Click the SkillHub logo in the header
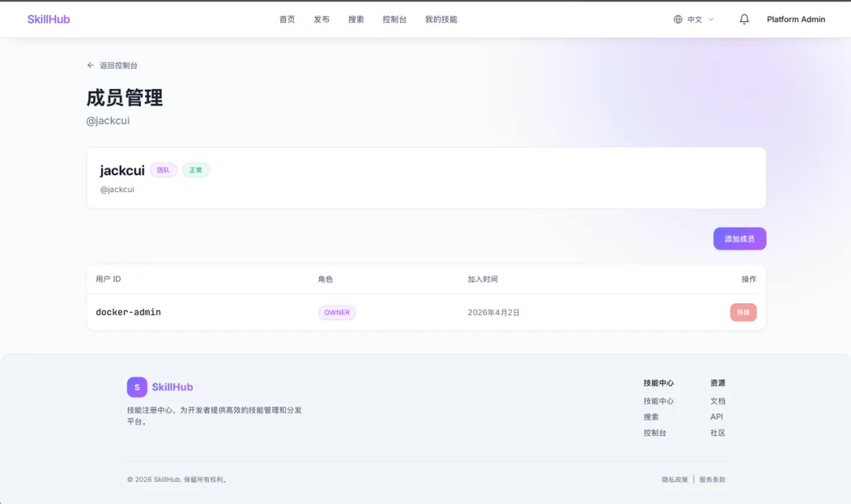 click(x=49, y=18)
